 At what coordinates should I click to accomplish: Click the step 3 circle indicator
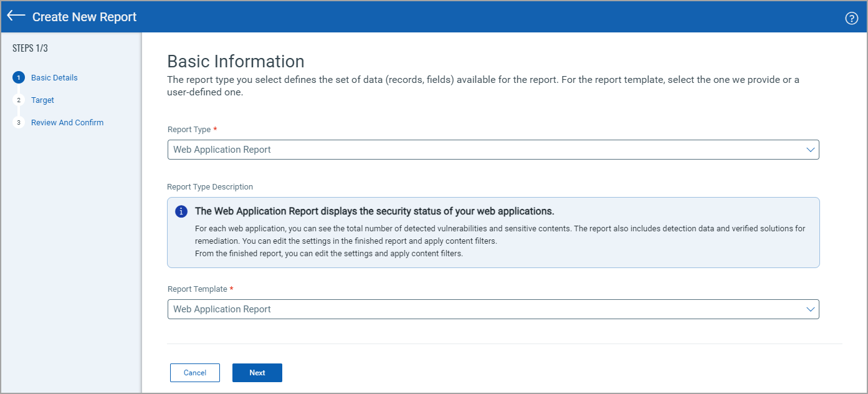19,122
